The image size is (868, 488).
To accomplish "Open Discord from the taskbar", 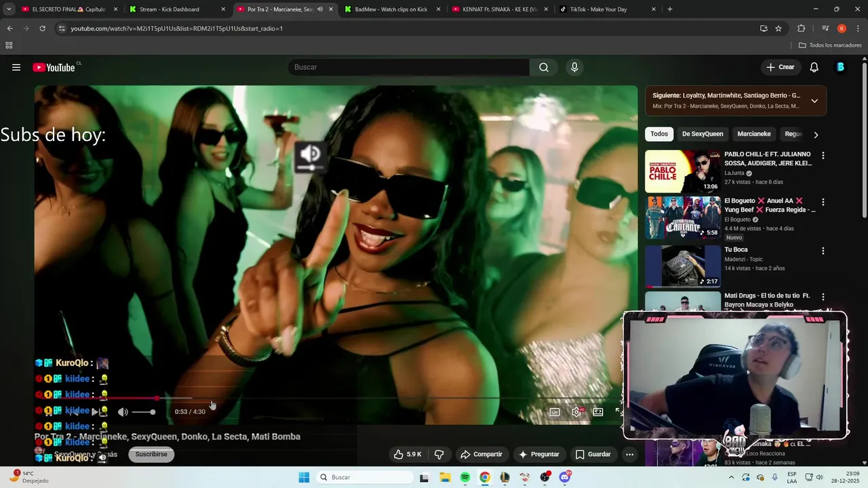I will (x=565, y=477).
